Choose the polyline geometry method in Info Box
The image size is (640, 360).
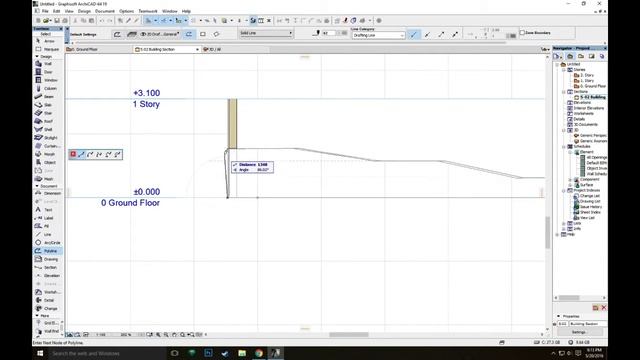[189, 34]
